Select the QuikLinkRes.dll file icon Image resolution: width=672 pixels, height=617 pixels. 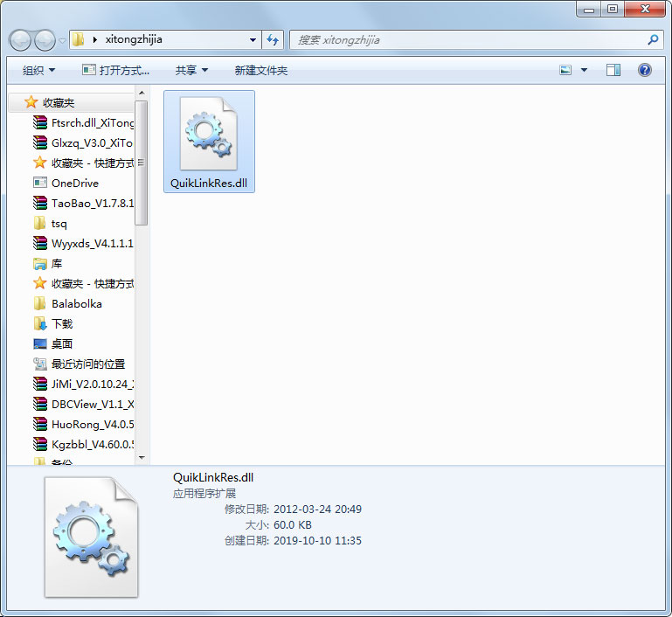(x=209, y=134)
